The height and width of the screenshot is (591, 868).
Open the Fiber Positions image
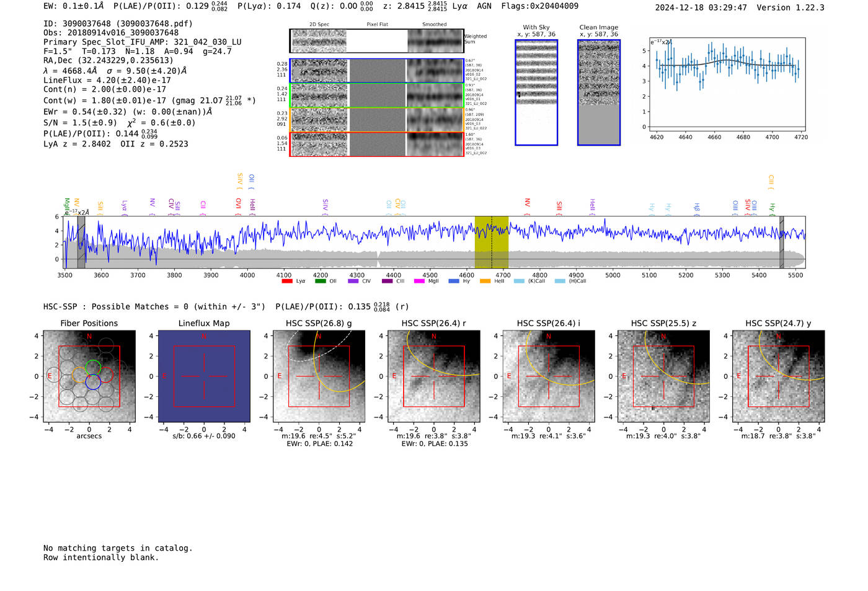tap(89, 376)
